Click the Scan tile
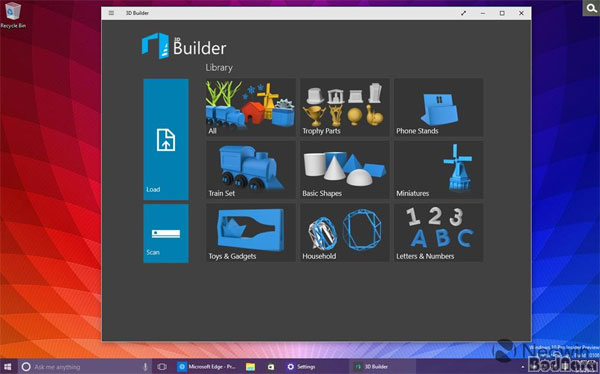The image size is (600, 374). click(166, 234)
